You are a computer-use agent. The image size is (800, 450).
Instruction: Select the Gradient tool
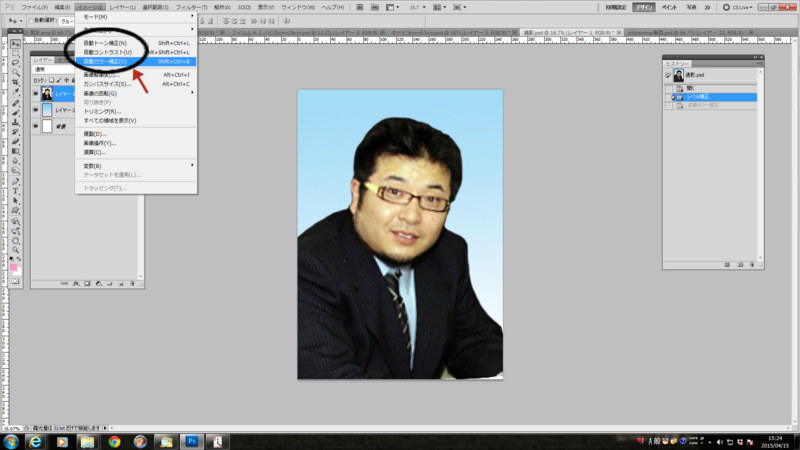(15, 152)
